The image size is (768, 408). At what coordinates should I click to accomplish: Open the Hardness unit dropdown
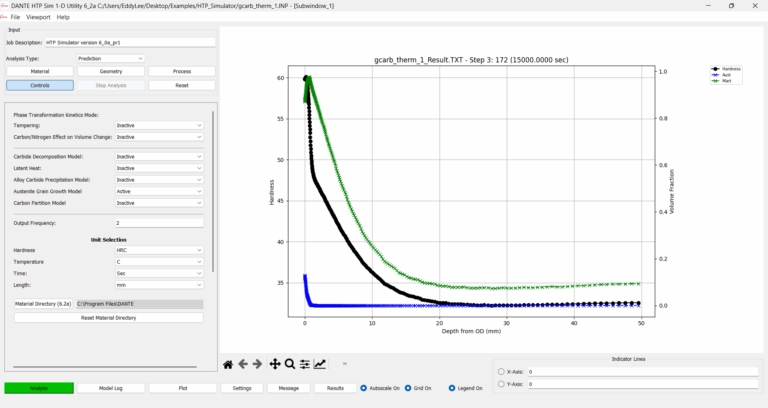[159, 250]
